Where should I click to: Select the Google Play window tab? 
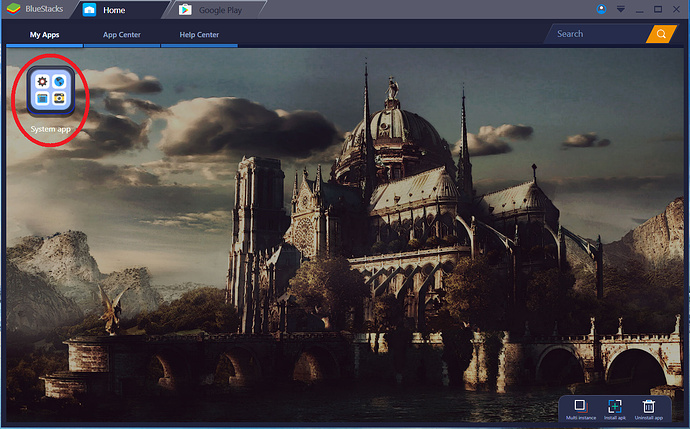[x=214, y=10]
